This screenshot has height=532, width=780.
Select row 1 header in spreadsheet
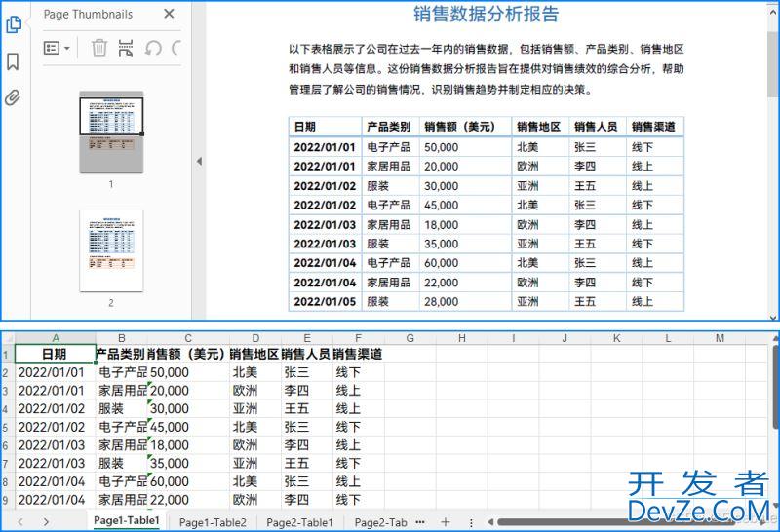pos(7,354)
